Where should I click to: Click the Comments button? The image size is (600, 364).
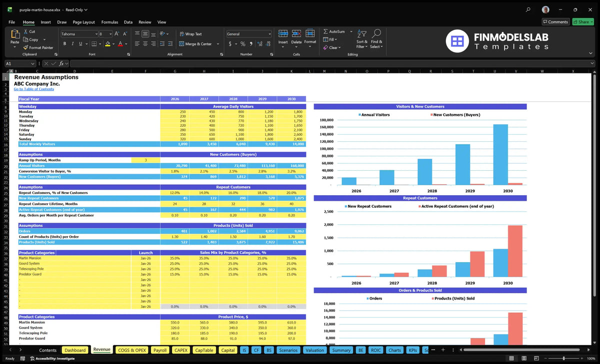click(555, 21)
